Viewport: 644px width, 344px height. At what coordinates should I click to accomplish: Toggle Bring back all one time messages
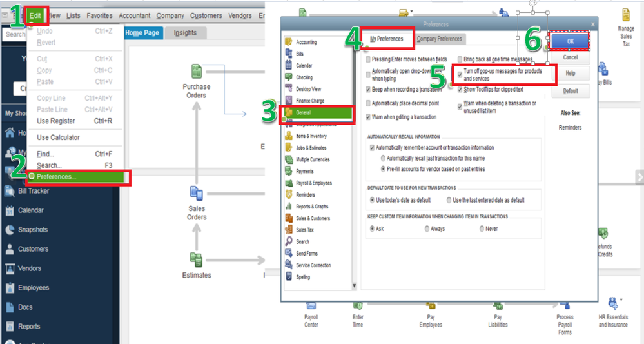point(460,59)
